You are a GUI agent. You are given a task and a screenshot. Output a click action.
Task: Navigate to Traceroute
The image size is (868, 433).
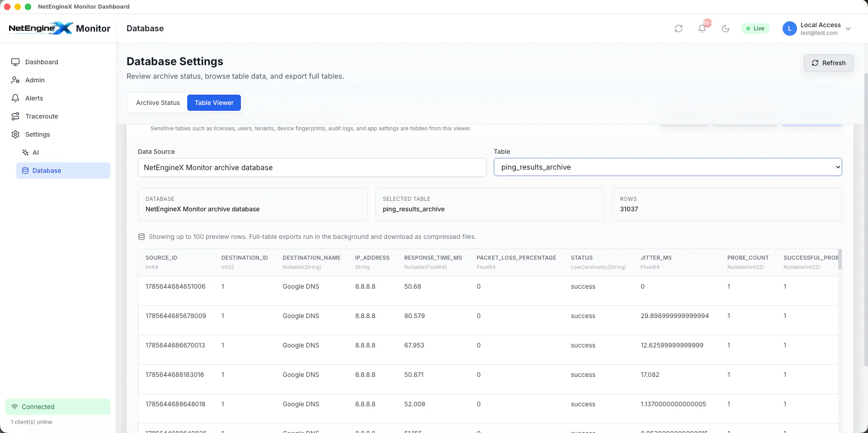58,116
